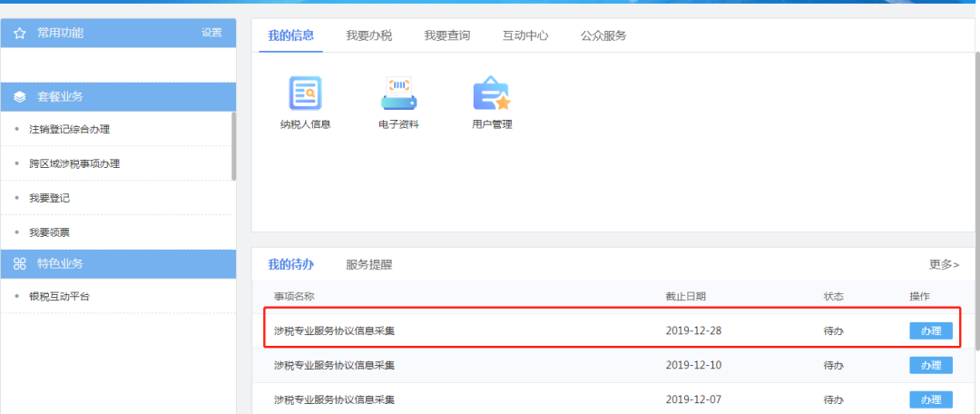Open 银税互动平台 in the sidebar

59,297
